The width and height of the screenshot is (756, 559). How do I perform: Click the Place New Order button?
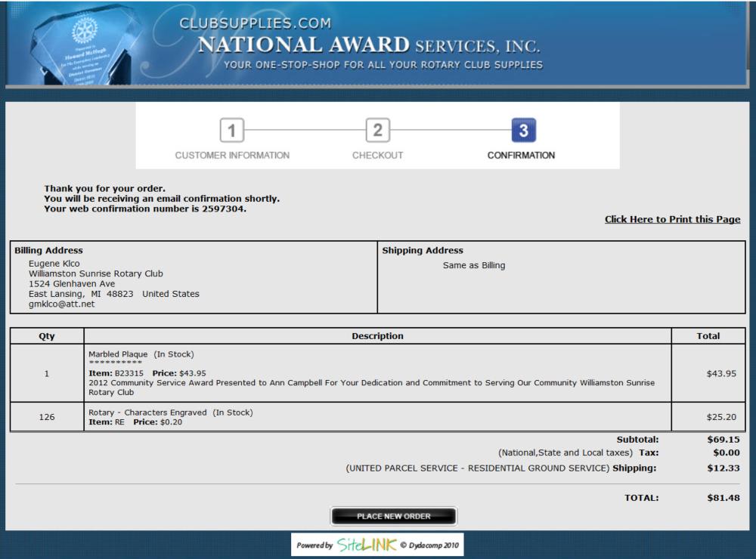(393, 516)
